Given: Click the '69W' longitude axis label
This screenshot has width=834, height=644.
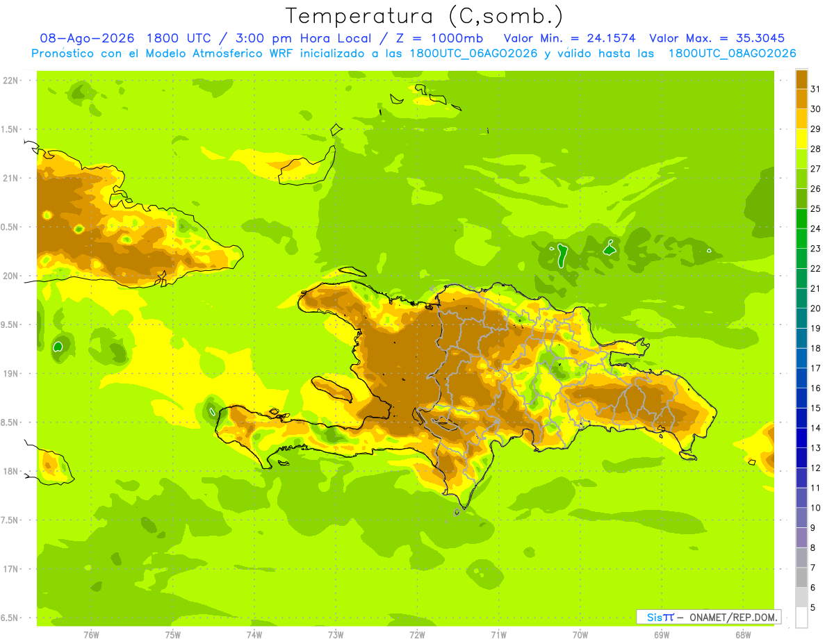Looking at the screenshot, I should tap(662, 635).
